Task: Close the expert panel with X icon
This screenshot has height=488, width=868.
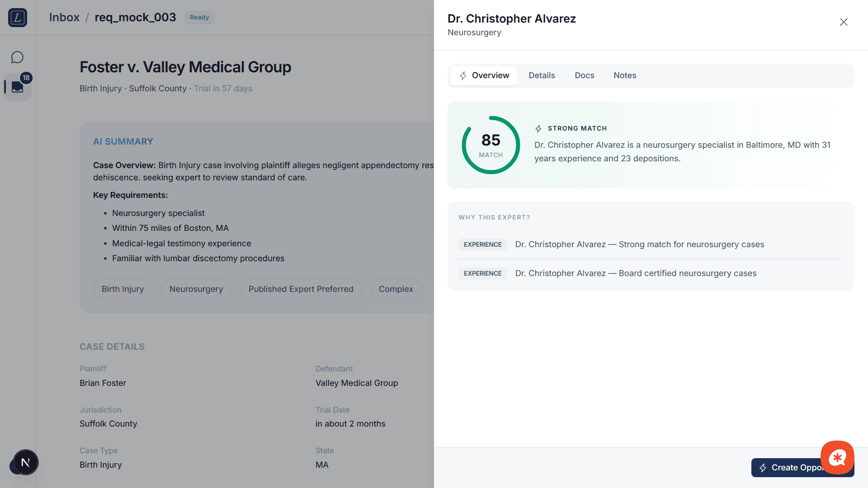Action: coord(843,22)
